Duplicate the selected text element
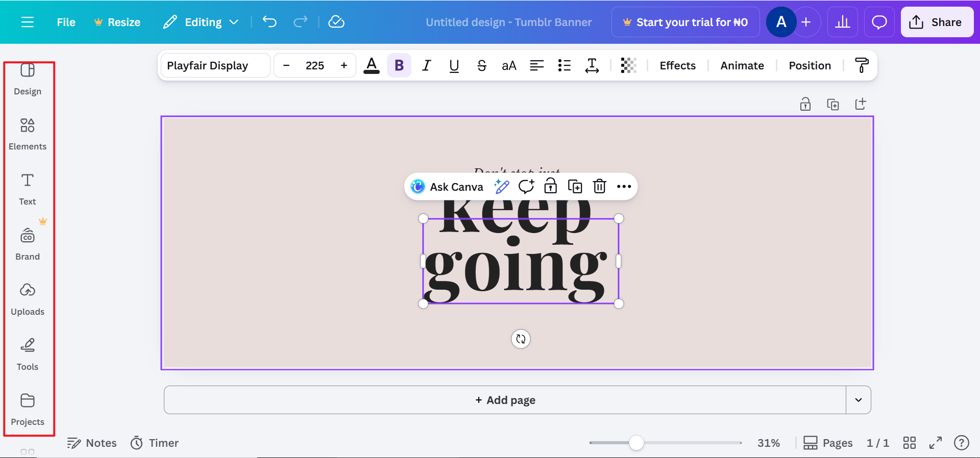The width and height of the screenshot is (980, 458). 575,187
